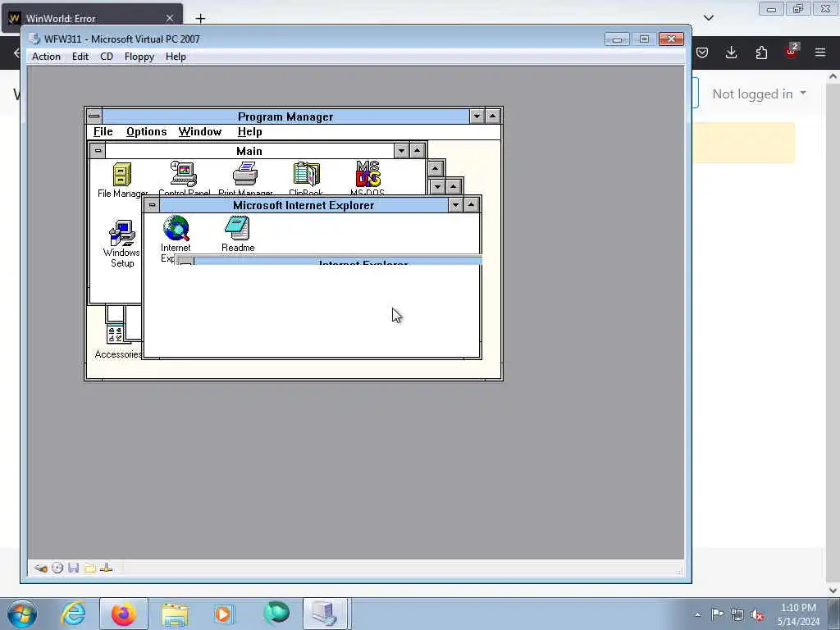Open Virtual PC Action menu
This screenshot has height=630, width=840.
[46, 57]
